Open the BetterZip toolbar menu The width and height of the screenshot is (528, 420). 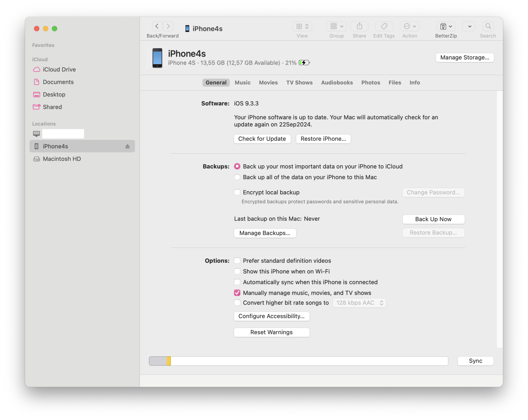pos(446,26)
